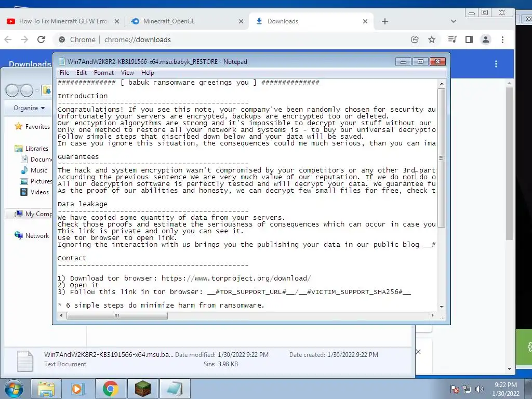532x399 pixels.
Task: Click Notepad horizontal scrollbar left arrow
Action: click(x=61, y=315)
